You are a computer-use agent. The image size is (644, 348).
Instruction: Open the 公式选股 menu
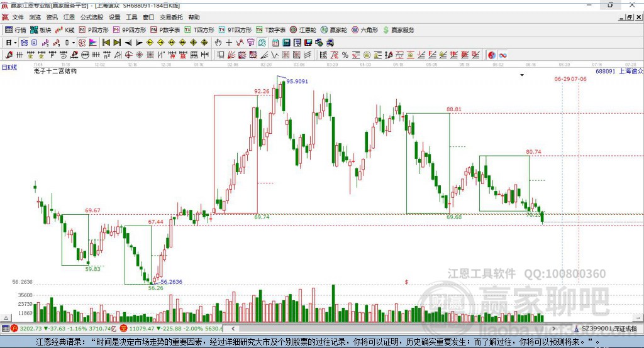tap(92, 17)
